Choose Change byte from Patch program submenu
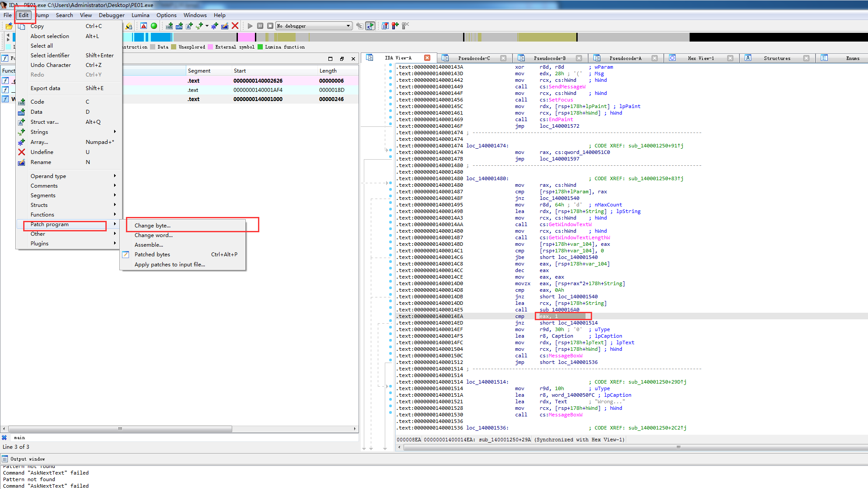Image resolution: width=868 pixels, height=489 pixels. tap(153, 225)
